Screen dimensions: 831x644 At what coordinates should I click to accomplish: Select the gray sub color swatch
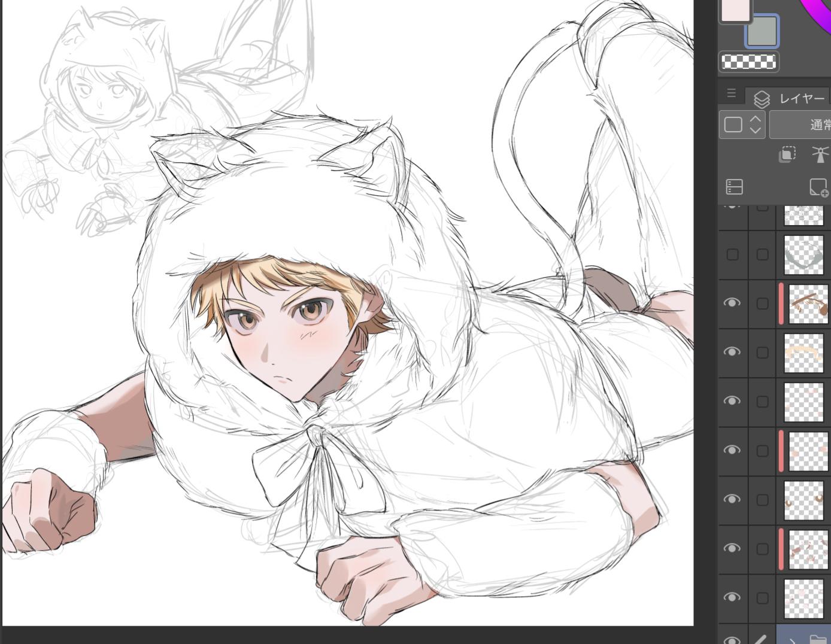(762, 31)
